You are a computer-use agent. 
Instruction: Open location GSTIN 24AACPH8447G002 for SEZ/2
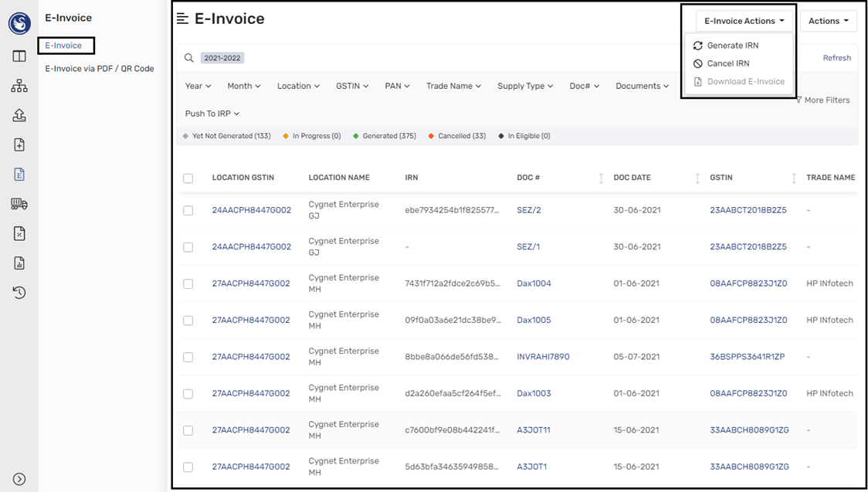coord(251,210)
